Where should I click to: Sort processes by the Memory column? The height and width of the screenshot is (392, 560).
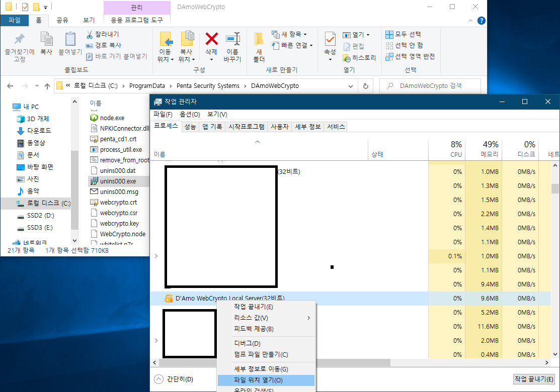pyautogui.click(x=484, y=149)
